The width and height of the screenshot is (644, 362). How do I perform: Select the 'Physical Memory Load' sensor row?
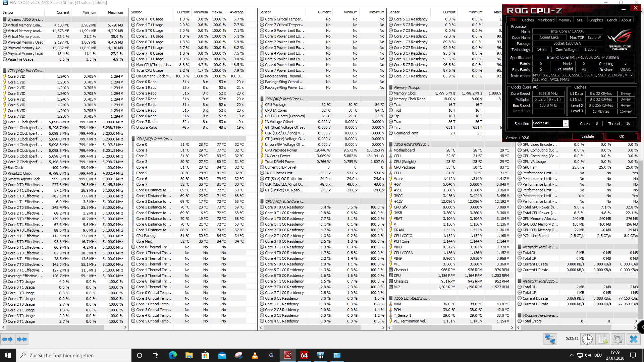point(63,54)
